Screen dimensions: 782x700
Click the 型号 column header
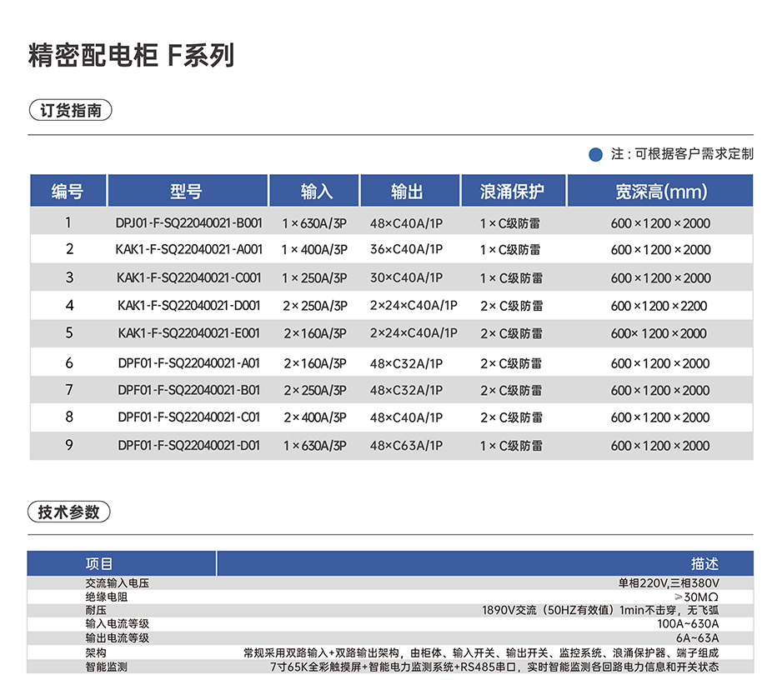point(188,191)
